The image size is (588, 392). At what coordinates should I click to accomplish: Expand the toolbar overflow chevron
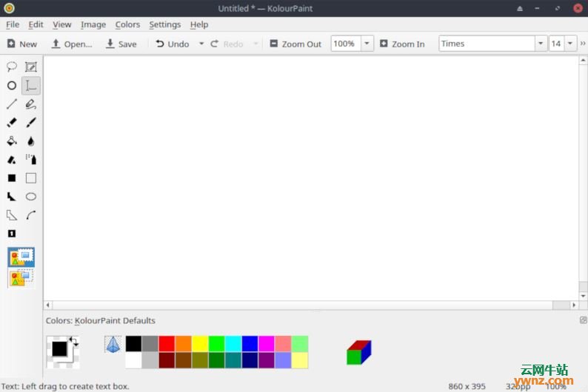(x=583, y=44)
